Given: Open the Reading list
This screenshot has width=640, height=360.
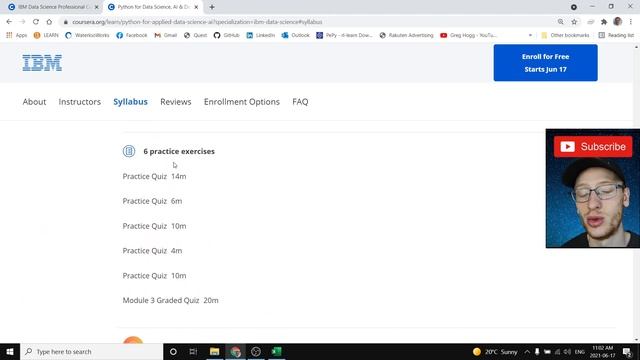Looking at the screenshot, I should [x=616, y=36].
